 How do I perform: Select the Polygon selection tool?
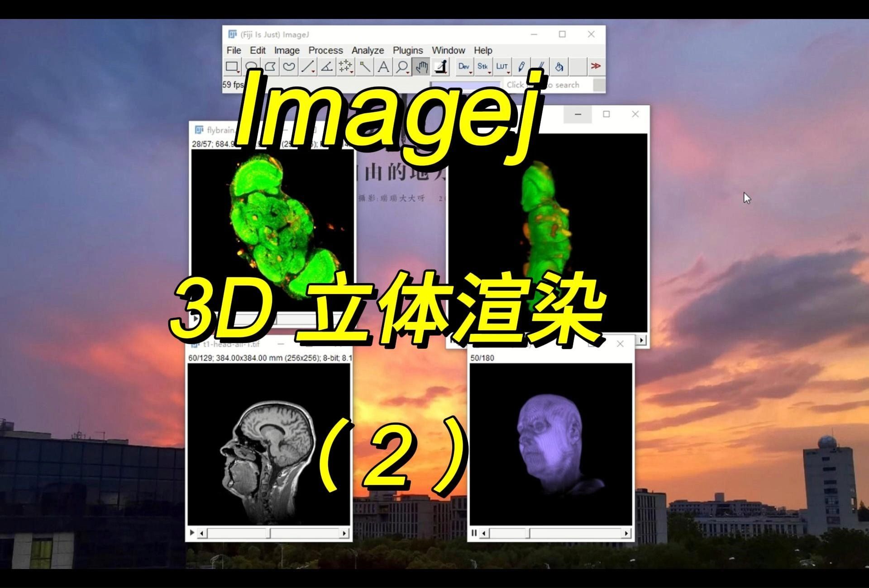pyautogui.click(x=270, y=67)
